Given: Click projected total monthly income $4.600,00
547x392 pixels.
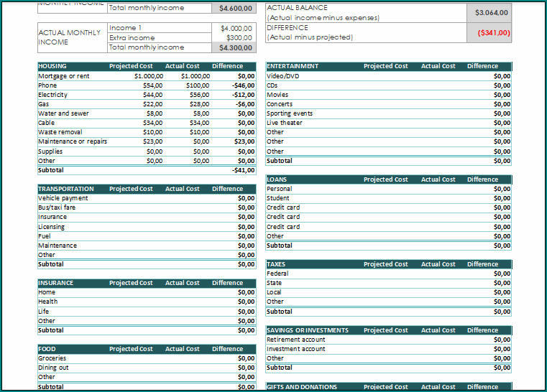Looking at the screenshot, I should point(236,9).
